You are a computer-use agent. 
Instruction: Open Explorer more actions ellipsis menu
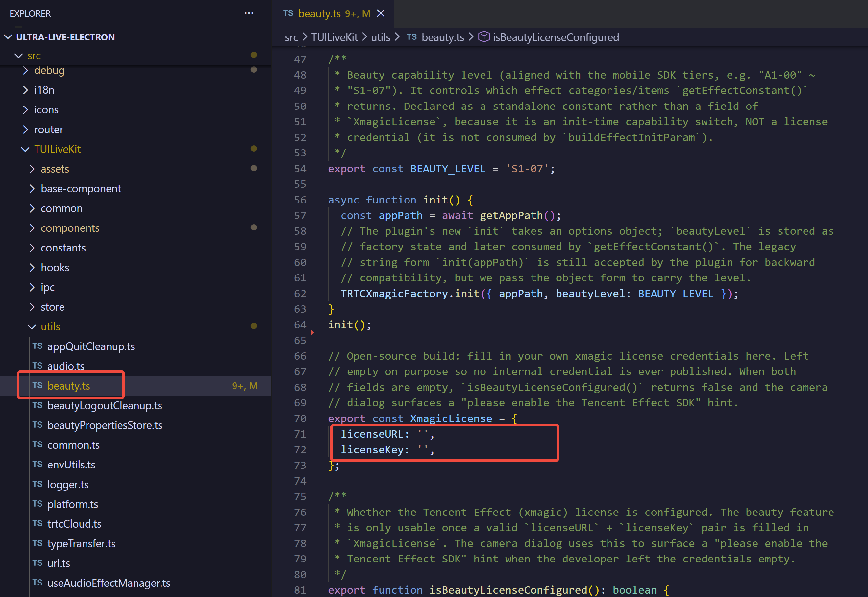pyautogui.click(x=249, y=13)
